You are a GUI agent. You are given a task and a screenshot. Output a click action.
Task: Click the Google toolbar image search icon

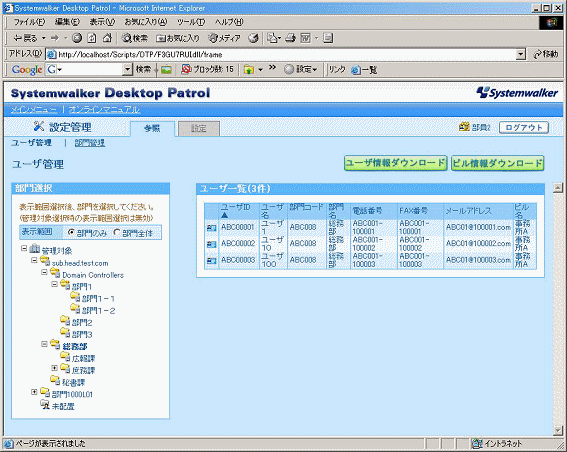[166, 69]
